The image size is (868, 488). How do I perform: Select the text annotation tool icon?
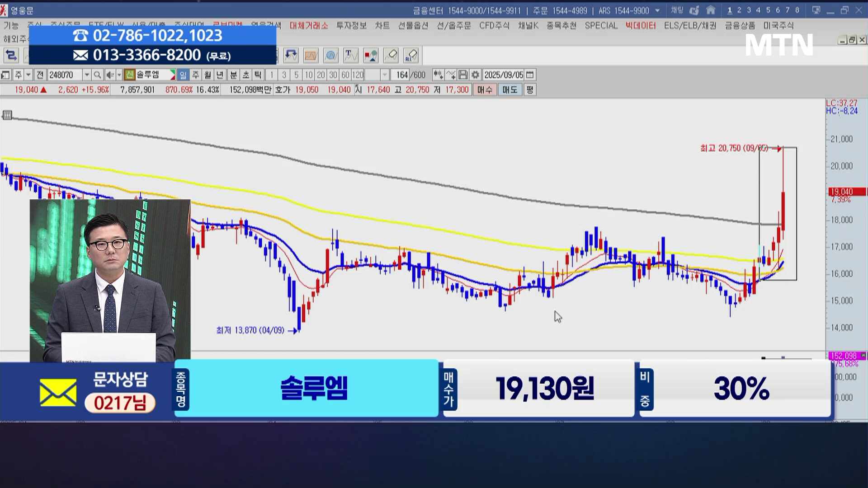click(350, 56)
